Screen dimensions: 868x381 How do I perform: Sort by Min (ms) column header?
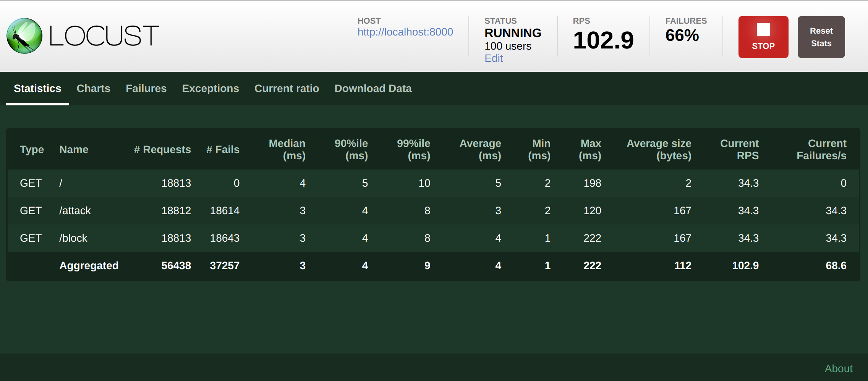click(539, 150)
